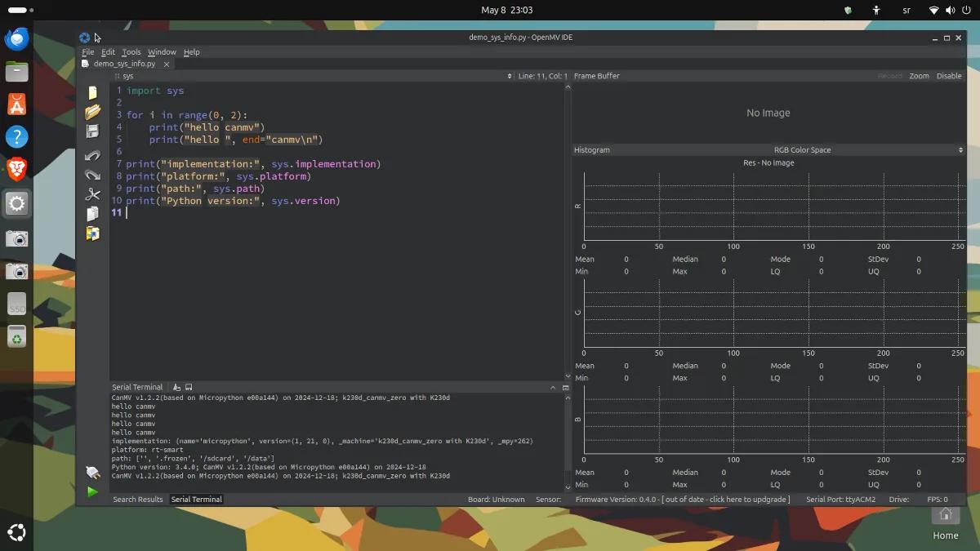Click the Sensor: status bar entry
The height and width of the screenshot is (551, 980).
pyautogui.click(x=549, y=500)
